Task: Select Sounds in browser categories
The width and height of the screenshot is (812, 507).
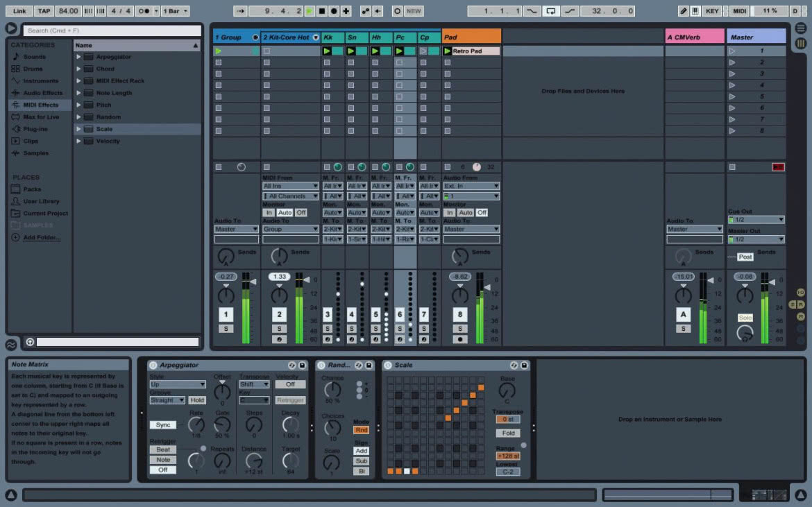Action: click(x=34, y=57)
